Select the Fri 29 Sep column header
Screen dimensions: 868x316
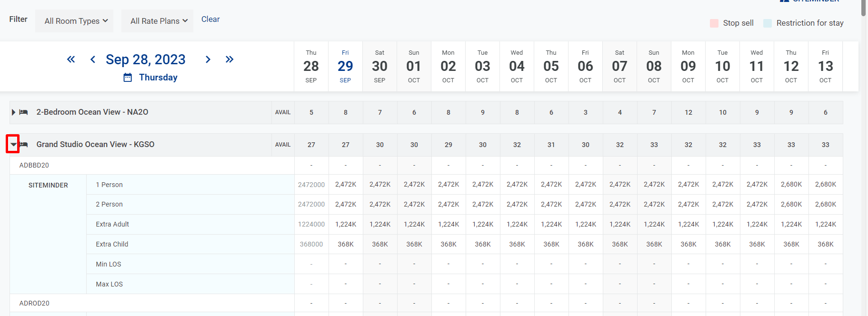(x=345, y=66)
